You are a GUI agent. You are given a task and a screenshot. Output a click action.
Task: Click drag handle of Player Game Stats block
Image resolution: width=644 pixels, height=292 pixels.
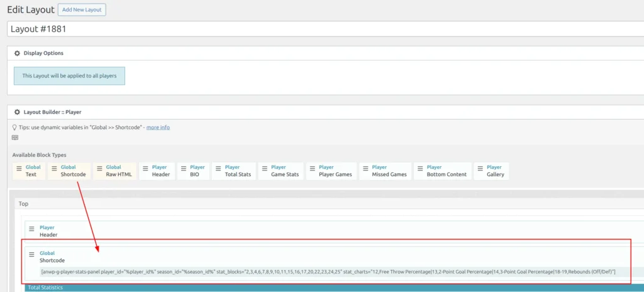click(x=264, y=169)
